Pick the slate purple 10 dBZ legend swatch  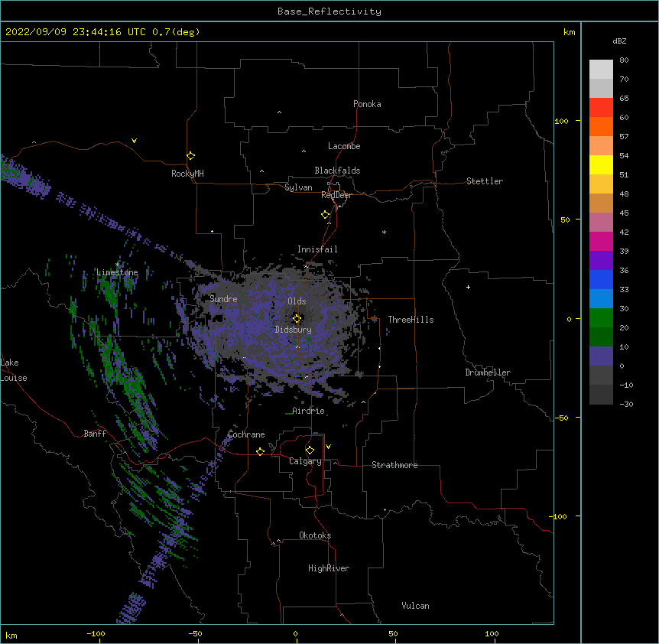[x=601, y=356]
